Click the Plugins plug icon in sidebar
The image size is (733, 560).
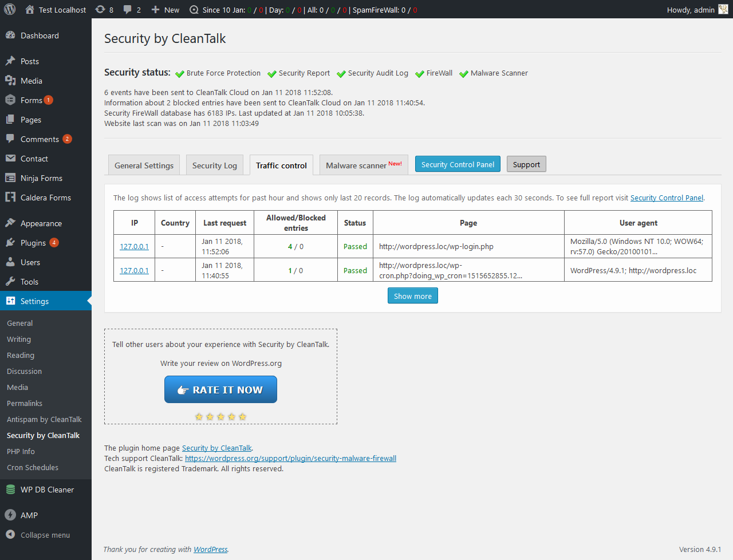(10, 243)
